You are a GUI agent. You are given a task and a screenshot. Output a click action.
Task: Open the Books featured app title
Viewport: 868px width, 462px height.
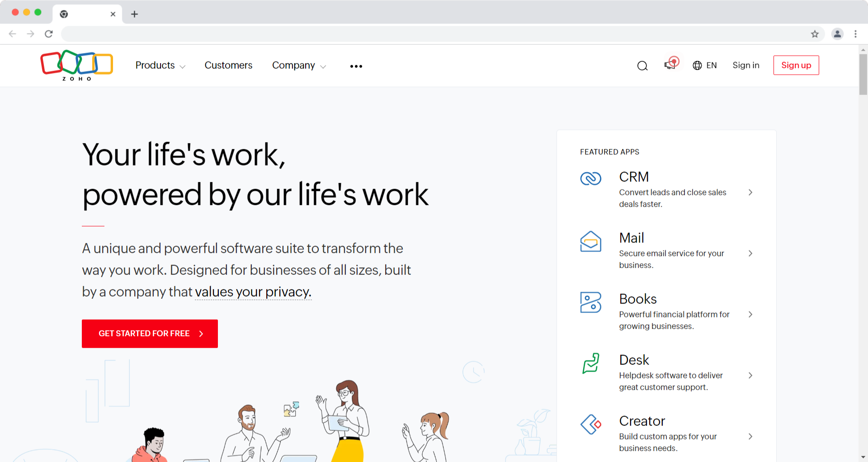638,299
